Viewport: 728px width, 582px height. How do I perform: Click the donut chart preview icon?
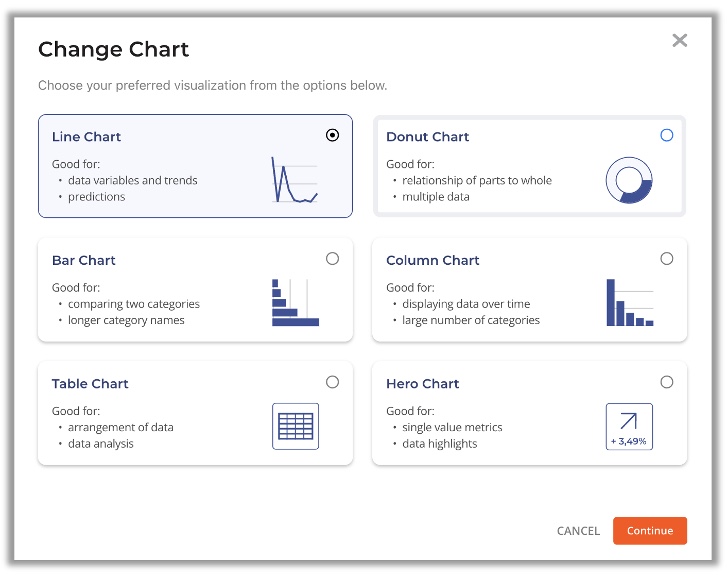[629, 180]
